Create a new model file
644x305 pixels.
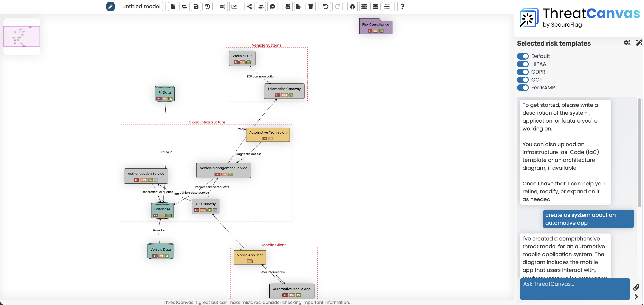[173, 7]
